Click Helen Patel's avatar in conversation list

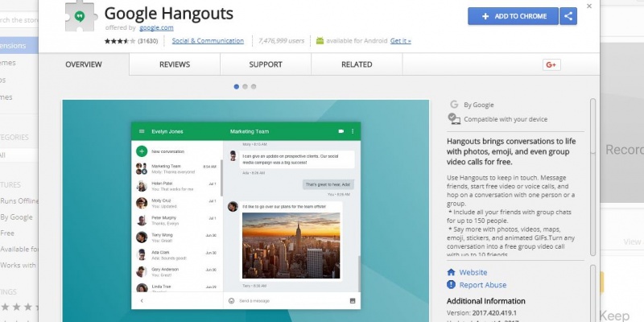[142, 186]
